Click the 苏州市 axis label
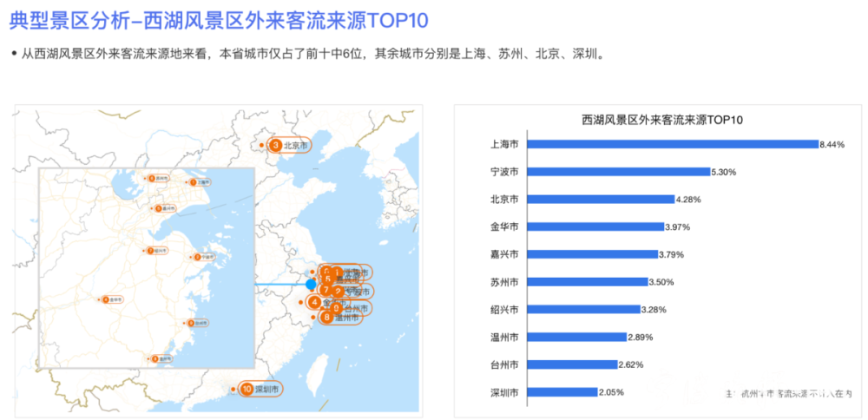This screenshot has width=868, height=420. pyautogui.click(x=504, y=282)
